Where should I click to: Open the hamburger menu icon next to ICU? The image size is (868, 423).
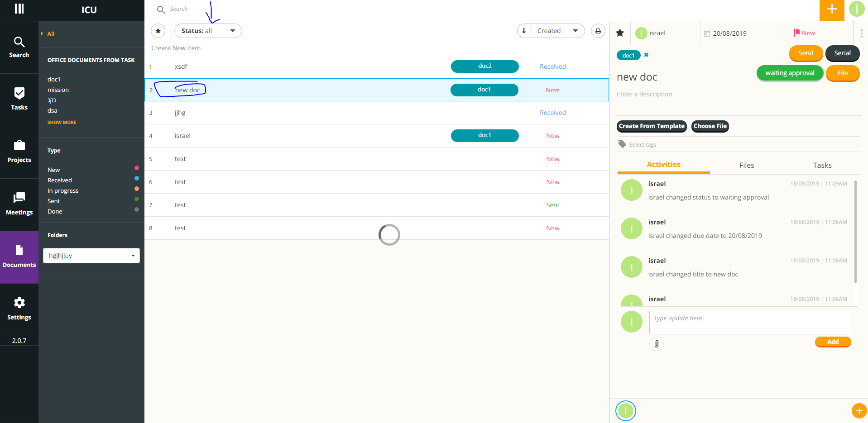pos(19,9)
